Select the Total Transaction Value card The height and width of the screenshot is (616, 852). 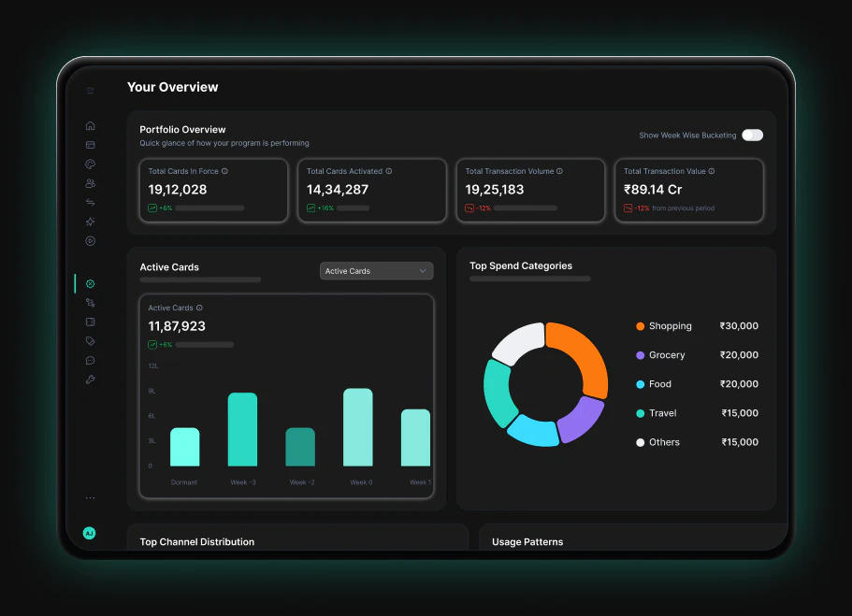click(x=689, y=190)
